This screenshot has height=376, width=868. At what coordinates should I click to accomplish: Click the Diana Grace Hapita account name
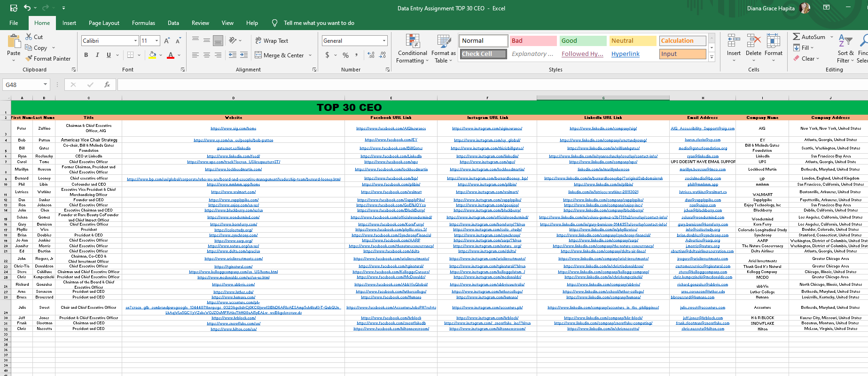pos(771,8)
